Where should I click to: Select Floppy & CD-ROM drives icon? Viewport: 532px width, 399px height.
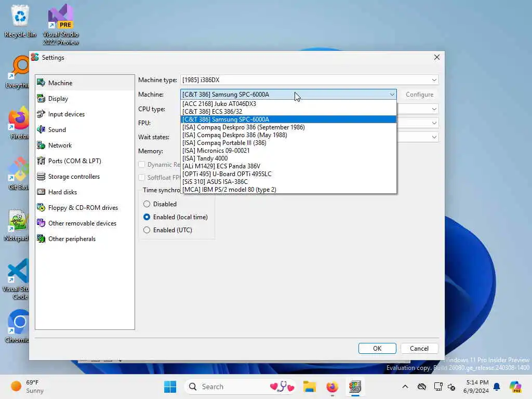point(41,207)
